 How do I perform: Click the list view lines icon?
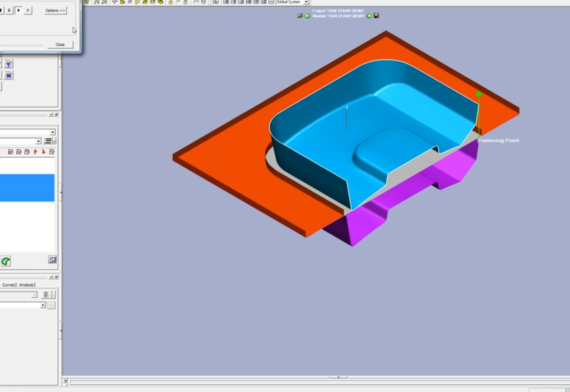tap(49, 141)
